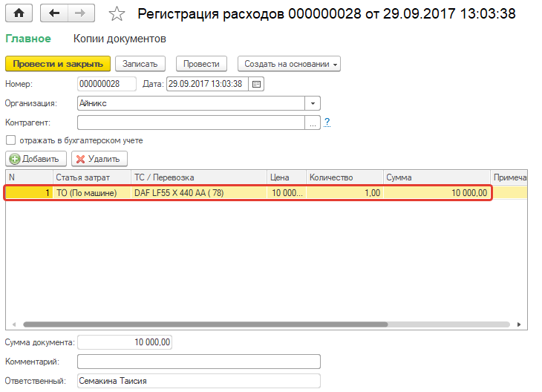Image resolution: width=542 pixels, height=392 pixels.
Task: Click into the empty Контрагент field
Action: (x=191, y=122)
